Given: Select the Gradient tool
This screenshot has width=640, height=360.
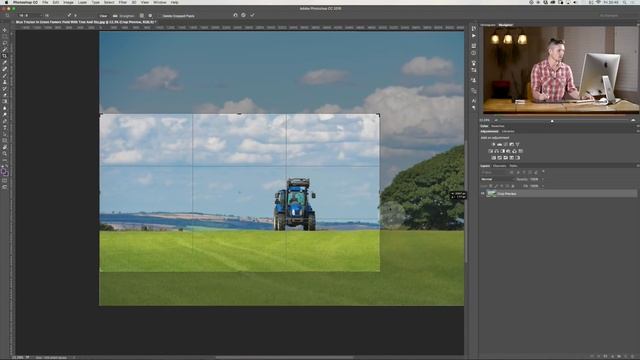Looking at the screenshot, I should (5, 101).
